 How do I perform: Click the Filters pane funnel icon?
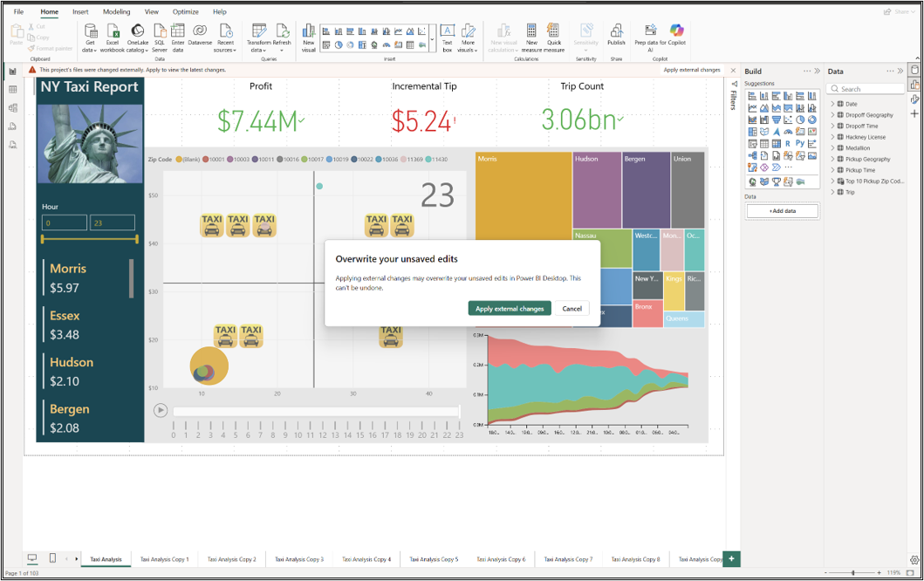(x=735, y=84)
